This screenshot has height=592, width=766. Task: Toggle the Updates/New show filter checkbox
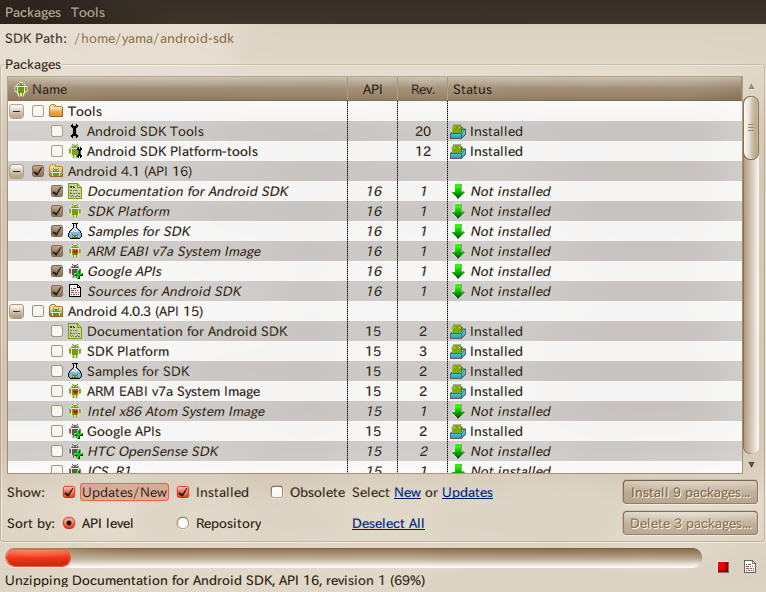69,492
